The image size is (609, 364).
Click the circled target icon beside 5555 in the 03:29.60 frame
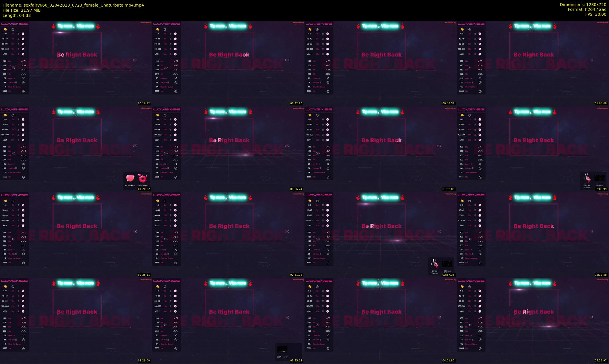pyautogui.click(x=23, y=349)
